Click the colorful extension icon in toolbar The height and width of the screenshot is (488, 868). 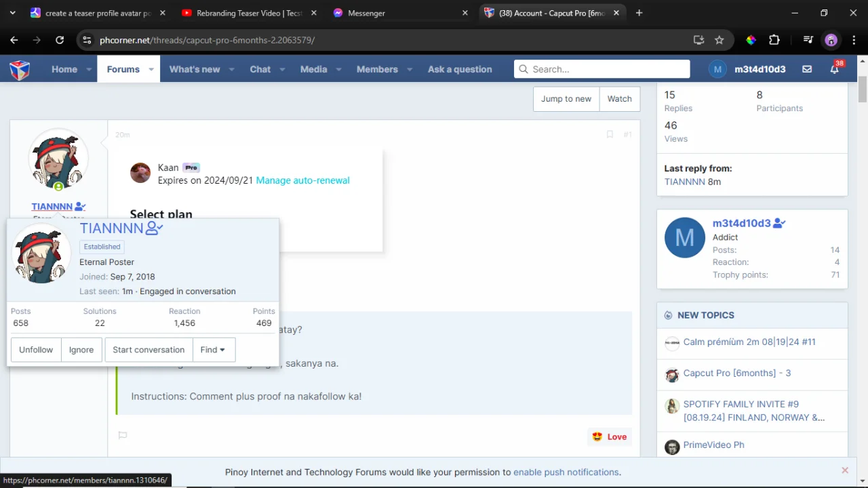751,40
